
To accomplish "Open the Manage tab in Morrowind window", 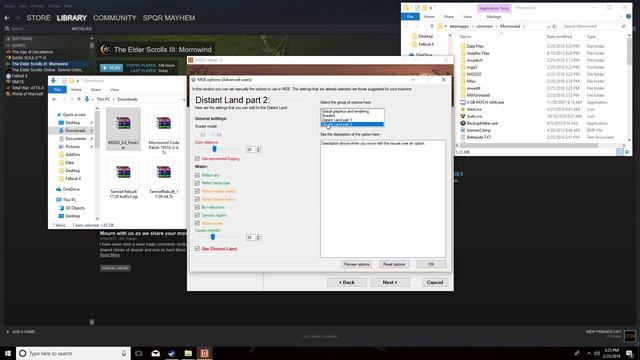I will point(493,17).
